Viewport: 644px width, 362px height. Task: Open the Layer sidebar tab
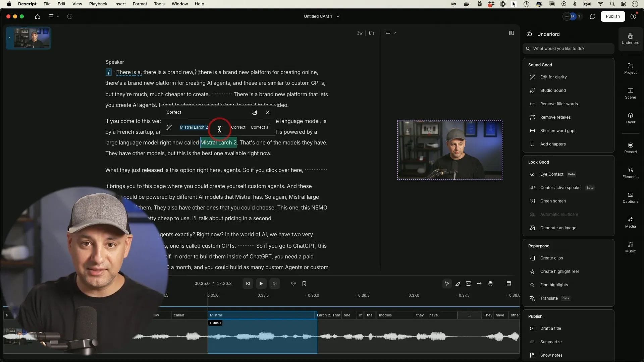click(x=630, y=118)
